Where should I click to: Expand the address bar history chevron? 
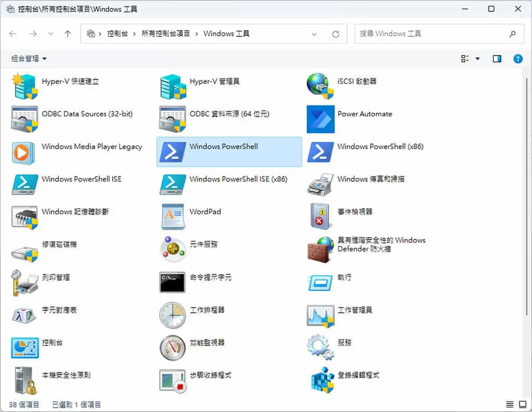click(314, 34)
